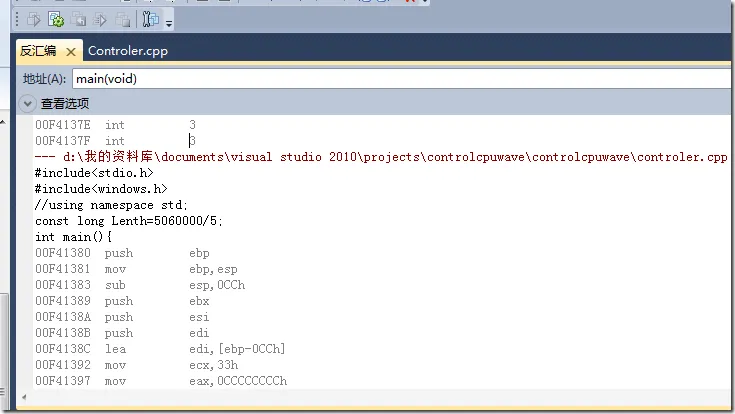Click the source path line for controler.cpp

[381, 157]
